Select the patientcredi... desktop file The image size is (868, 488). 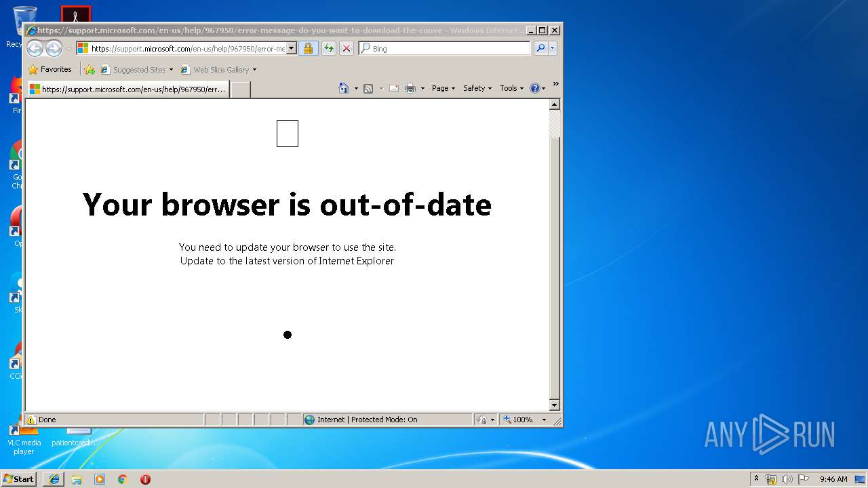(75, 437)
